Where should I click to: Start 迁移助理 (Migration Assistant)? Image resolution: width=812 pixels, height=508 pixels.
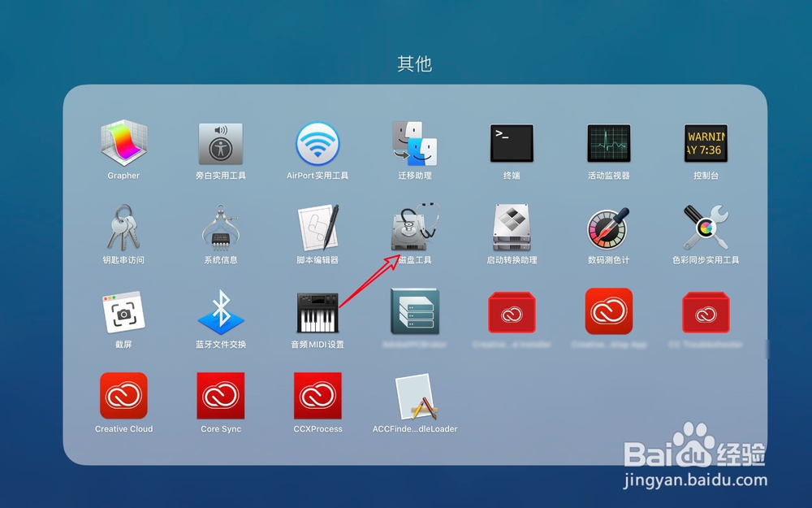click(414, 142)
